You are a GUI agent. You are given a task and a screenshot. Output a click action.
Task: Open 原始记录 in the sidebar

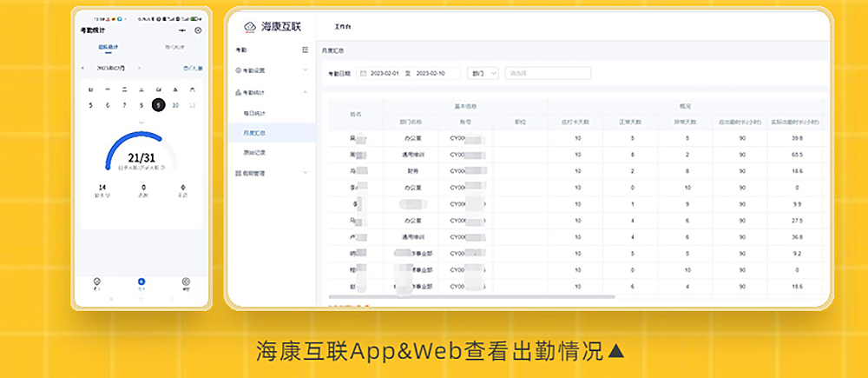pos(254,152)
